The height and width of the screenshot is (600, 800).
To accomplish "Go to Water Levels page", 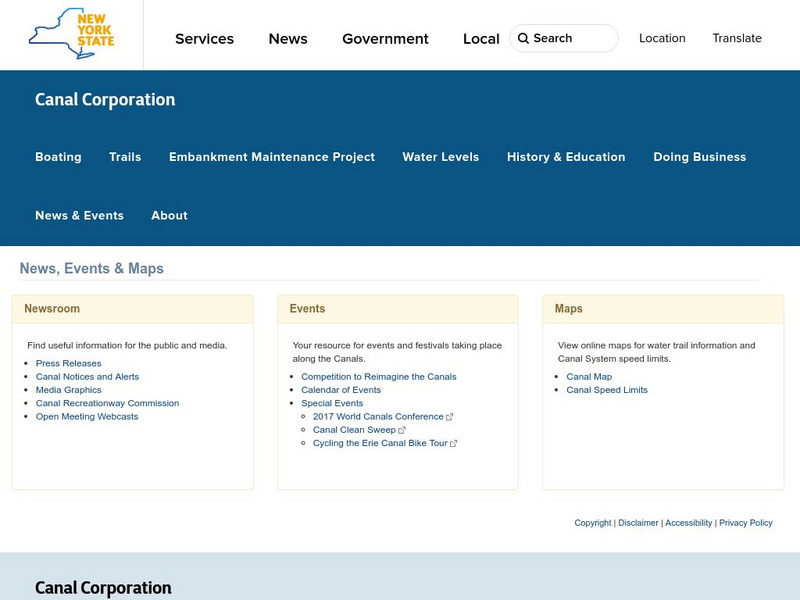I will click(440, 157).
